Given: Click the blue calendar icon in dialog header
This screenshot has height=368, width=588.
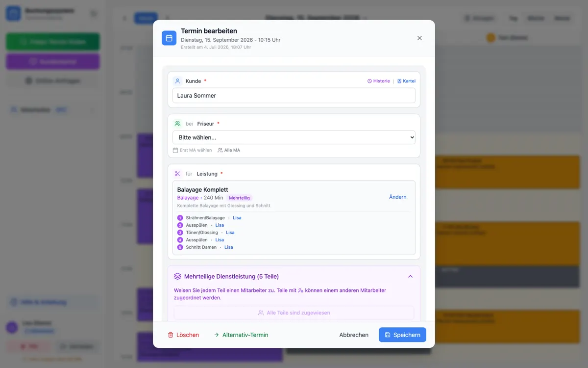Looking at the screenshot, I should (169, 38).
